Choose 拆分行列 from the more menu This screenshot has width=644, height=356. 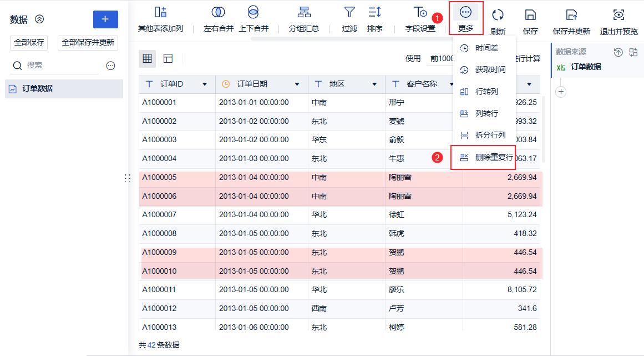pyautogui.click(x=484, y=135)
